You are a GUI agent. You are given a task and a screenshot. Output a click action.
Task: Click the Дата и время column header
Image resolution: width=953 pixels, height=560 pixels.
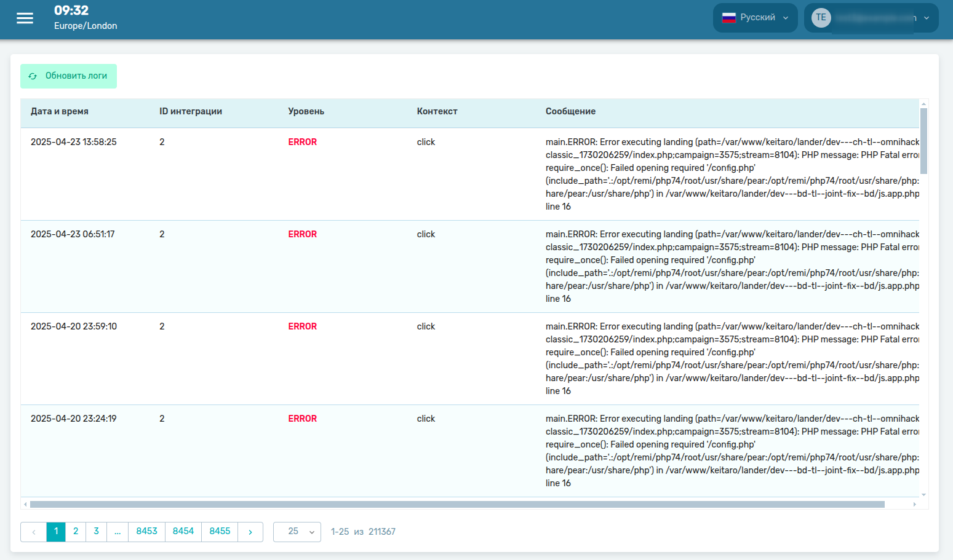point(60,111)
